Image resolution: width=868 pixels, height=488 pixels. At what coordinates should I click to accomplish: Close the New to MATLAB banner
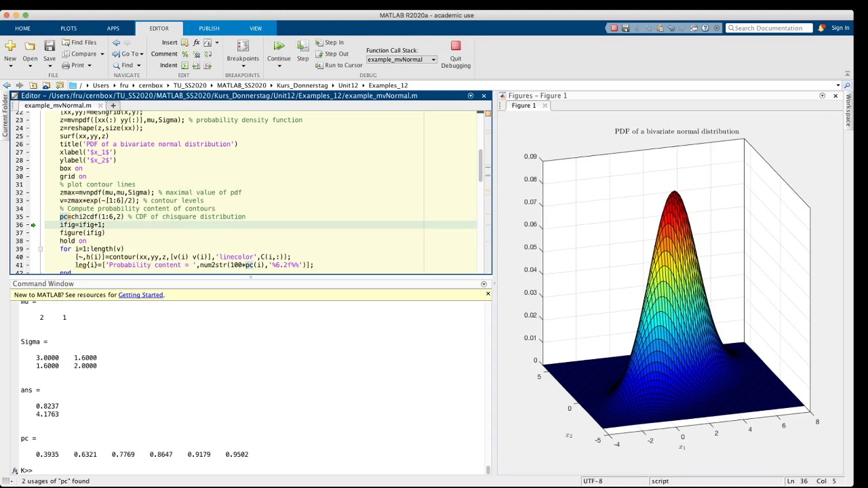(x=488, y=293)
